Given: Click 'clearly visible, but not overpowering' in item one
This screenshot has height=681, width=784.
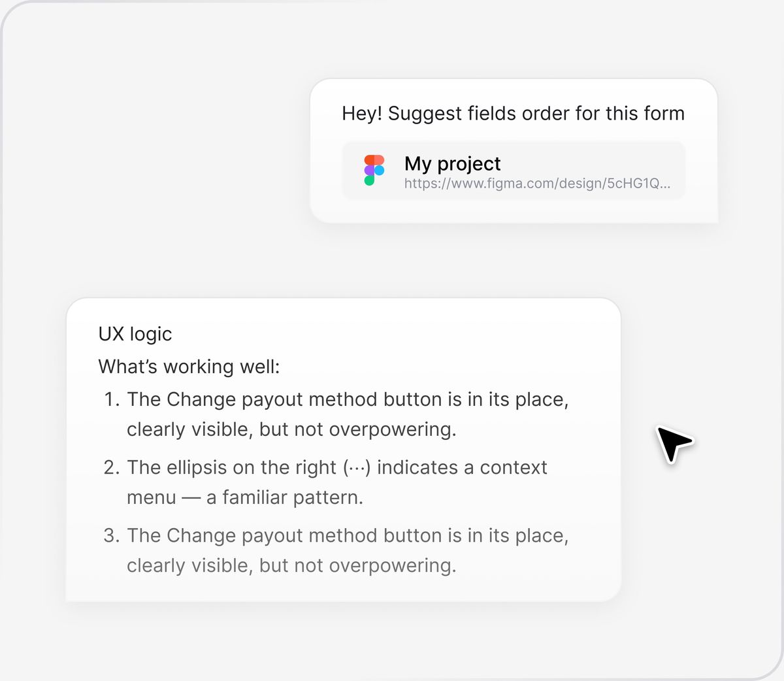Looking at the screenshot, I should 291,429.
